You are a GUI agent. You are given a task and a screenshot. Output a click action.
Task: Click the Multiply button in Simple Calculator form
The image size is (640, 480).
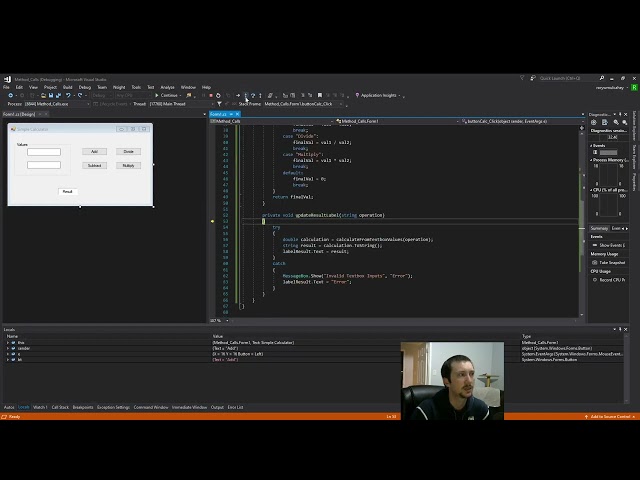coord(129,165)
